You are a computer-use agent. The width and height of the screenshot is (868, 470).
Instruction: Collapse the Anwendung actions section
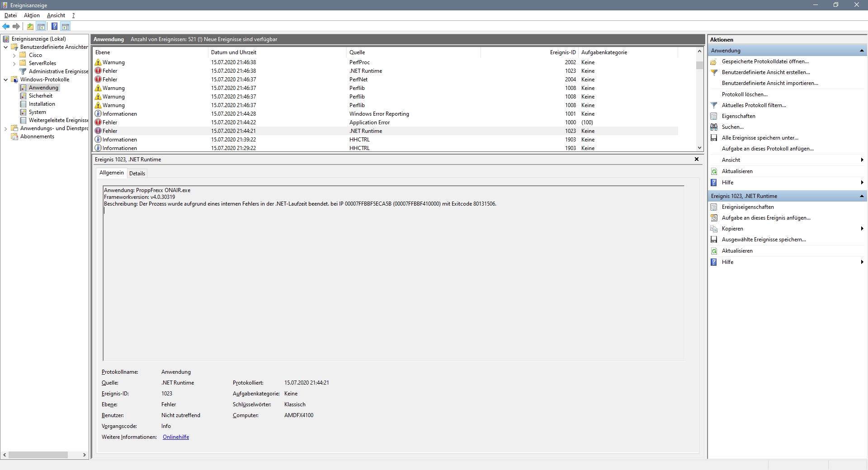(x=861, y=51)
